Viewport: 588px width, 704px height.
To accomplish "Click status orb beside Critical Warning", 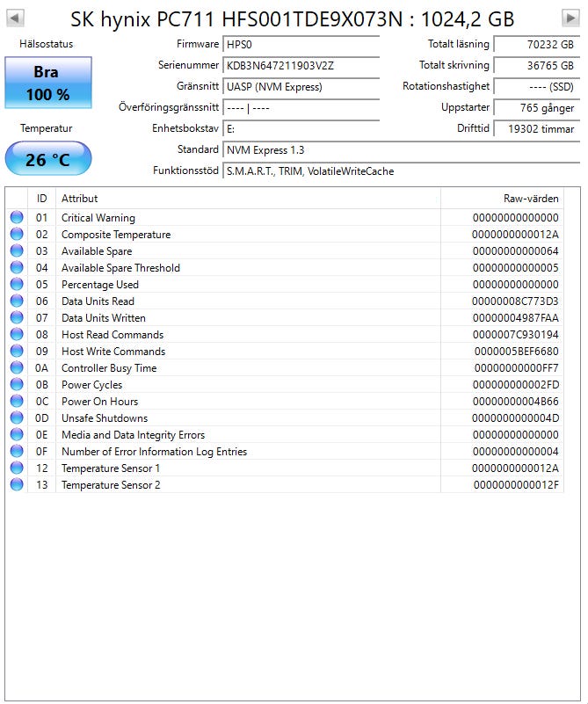I will pyautogui.click(x=17, y=217).
